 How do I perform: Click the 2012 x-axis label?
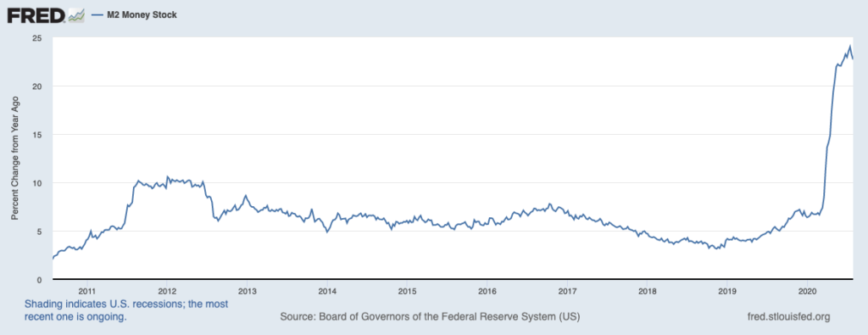tap(167, 290)
